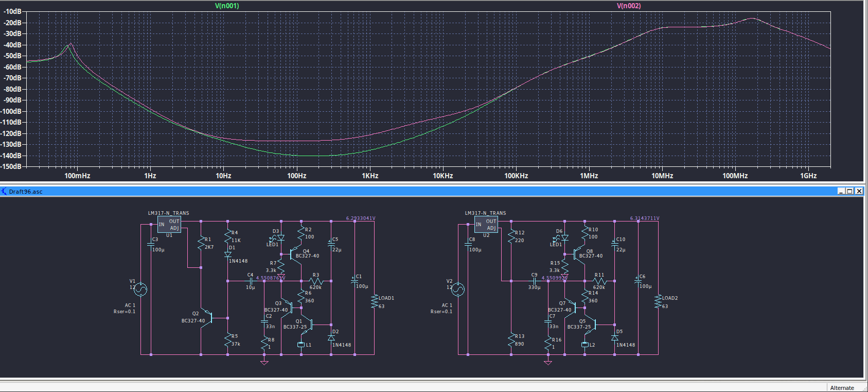Select resistor R11 620k symbol

(599, 281)
